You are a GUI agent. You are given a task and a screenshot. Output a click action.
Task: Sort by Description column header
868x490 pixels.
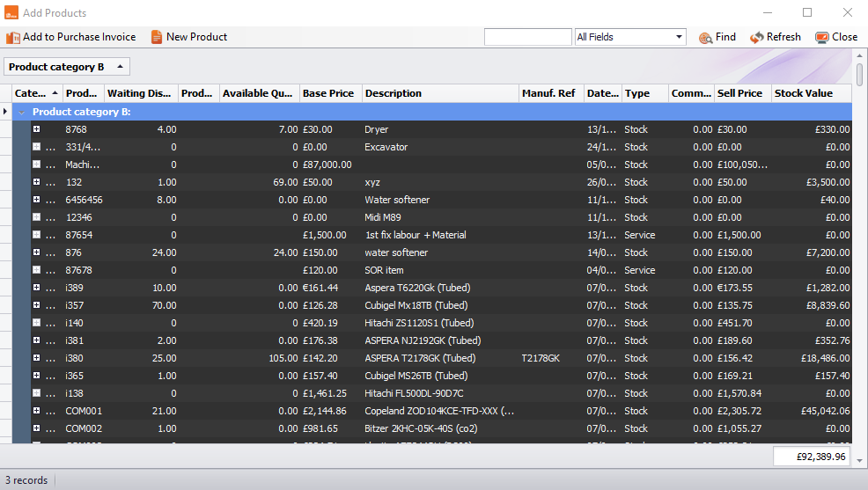coord(441,93)
